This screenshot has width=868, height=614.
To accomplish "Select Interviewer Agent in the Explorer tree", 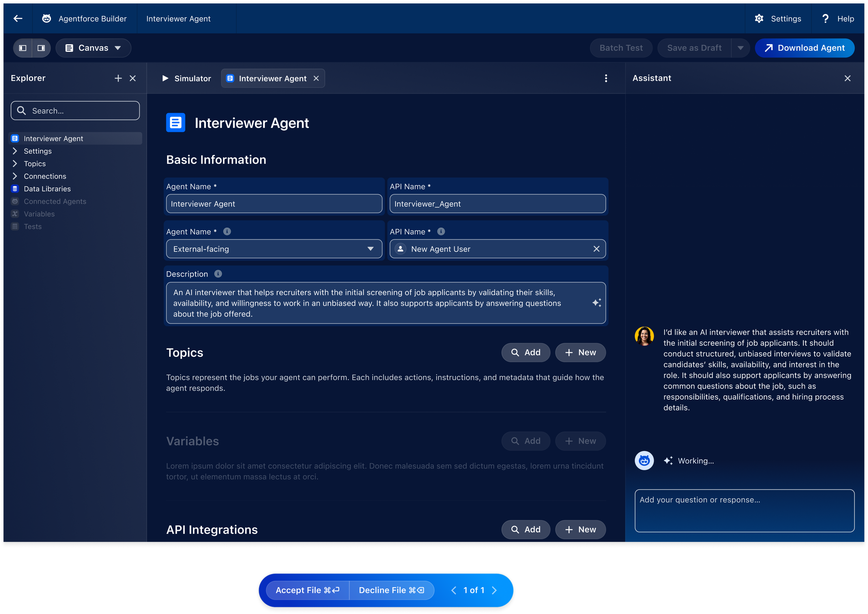I will (75, 138).
